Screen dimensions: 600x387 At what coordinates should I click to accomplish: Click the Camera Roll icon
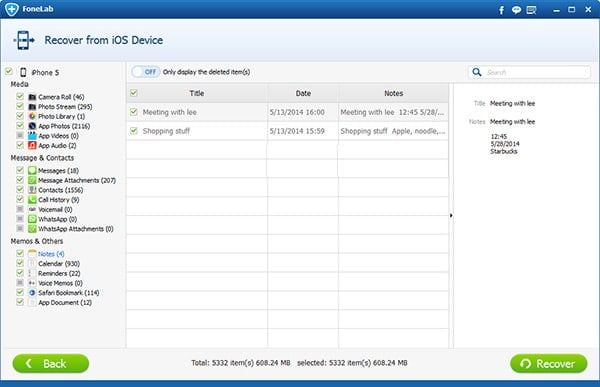point(32,97)
